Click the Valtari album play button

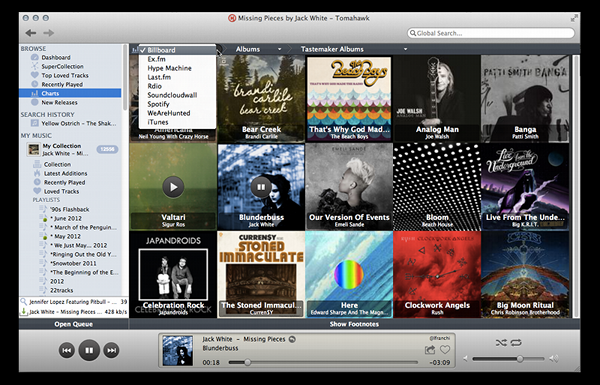point(173,187)
